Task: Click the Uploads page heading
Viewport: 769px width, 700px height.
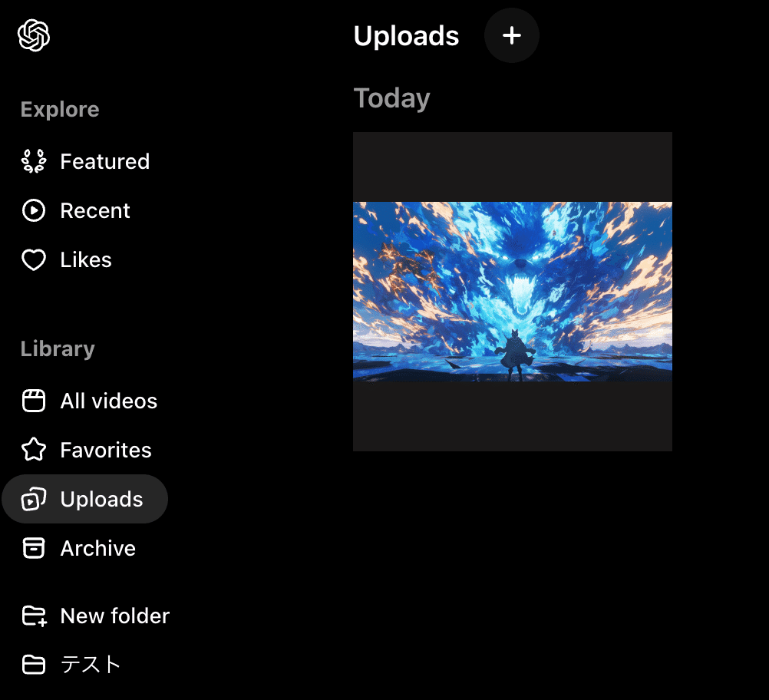Action: [x=406, y=36]
